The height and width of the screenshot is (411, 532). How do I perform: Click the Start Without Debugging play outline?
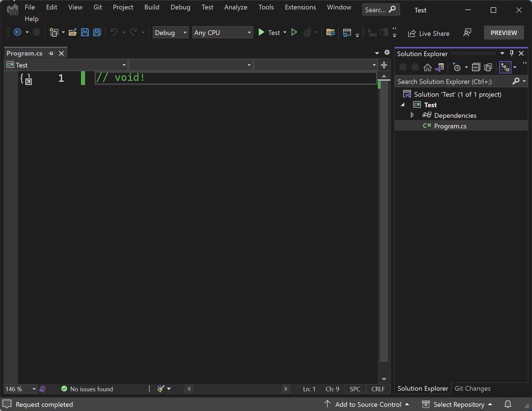click(x=294, y=32)
